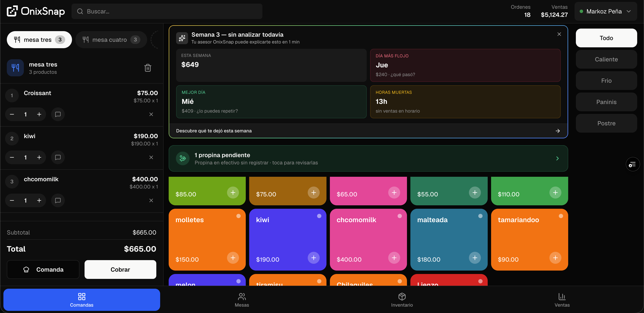Remove chcomomilk from the order

coord(151,200)
